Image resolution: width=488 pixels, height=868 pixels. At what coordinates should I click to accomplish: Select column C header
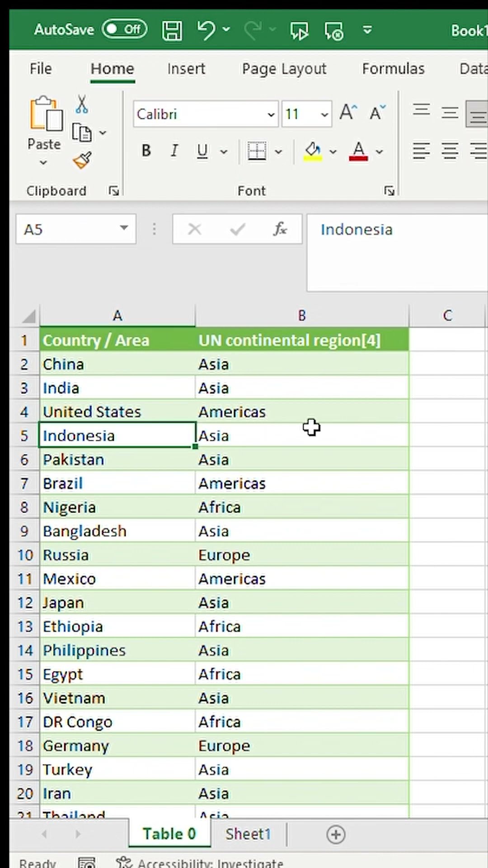point(447,316)
